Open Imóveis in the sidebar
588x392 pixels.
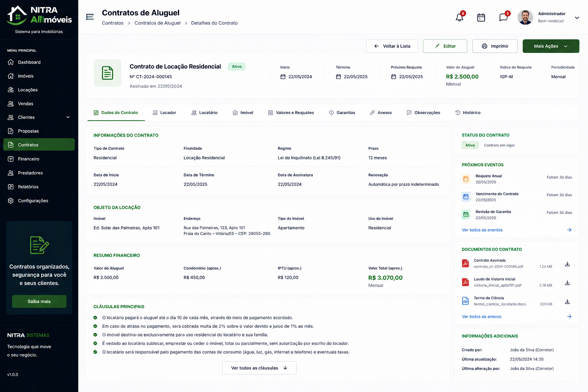click(39, 76)
